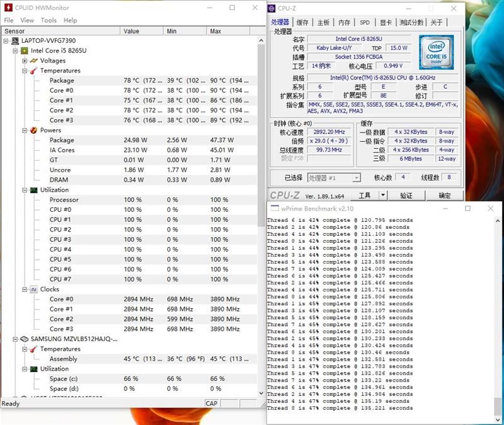504x425 pixels.
Task: Click the Ready status bar text
Action: [x=11, y=404]
